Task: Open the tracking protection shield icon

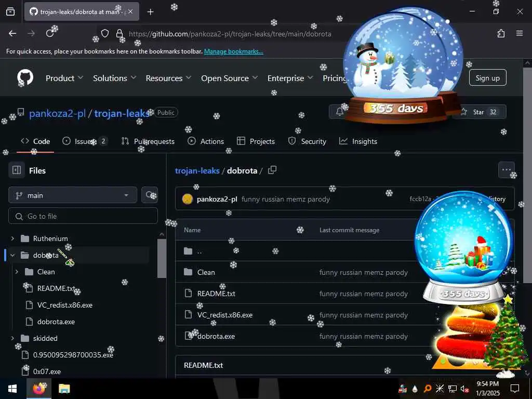Action: (105, 34)
